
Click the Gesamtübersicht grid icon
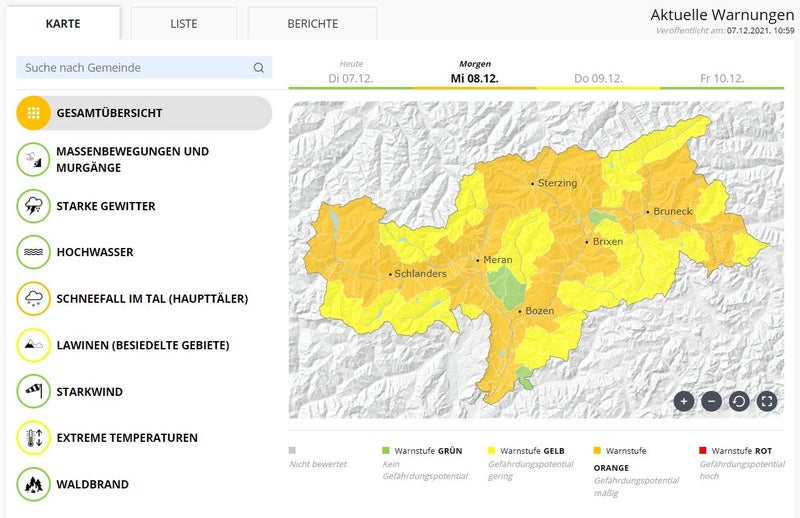pos(33,113)
